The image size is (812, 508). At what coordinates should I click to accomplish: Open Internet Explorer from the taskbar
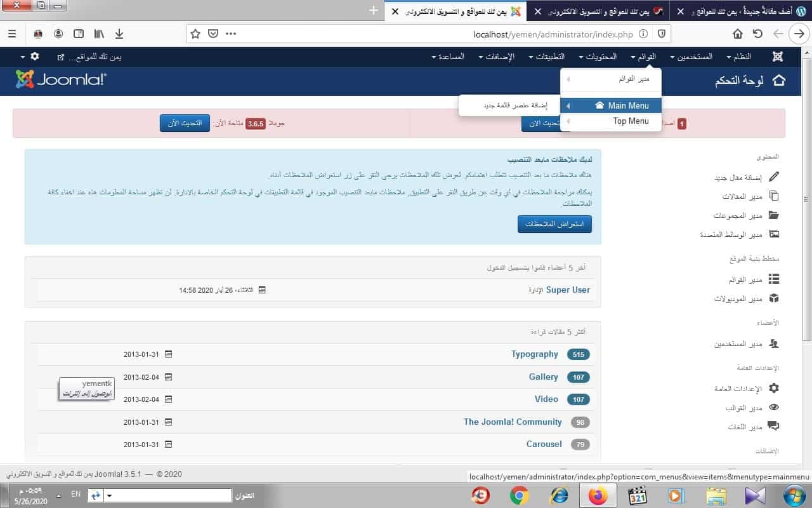[558, 495]
